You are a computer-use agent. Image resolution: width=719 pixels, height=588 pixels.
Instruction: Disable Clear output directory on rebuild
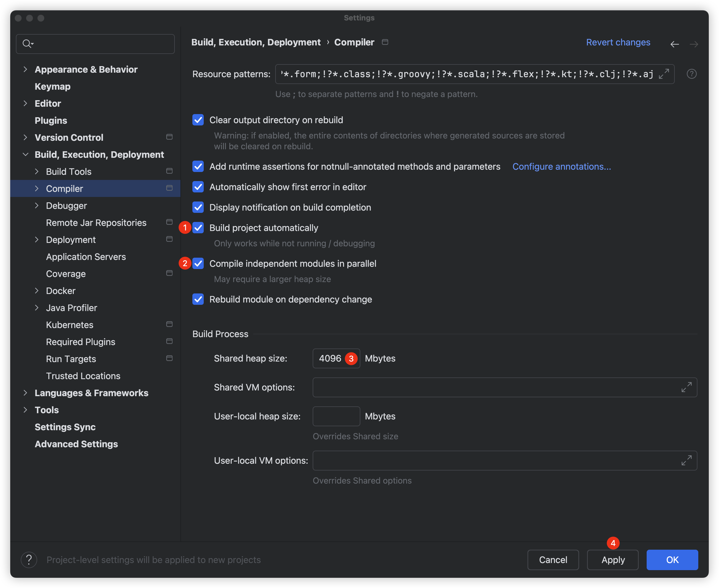coord(198,120)
